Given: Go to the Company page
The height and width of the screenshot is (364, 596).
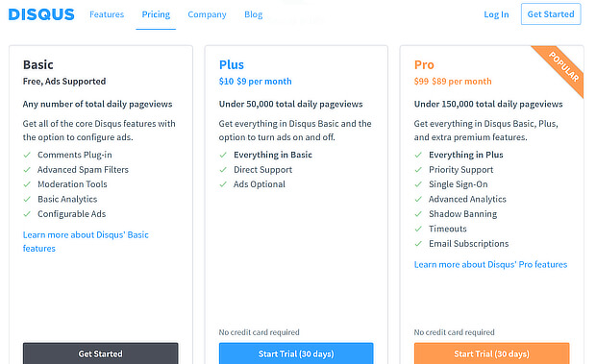Looking at the screenshot, I should (x=207, y=14).
